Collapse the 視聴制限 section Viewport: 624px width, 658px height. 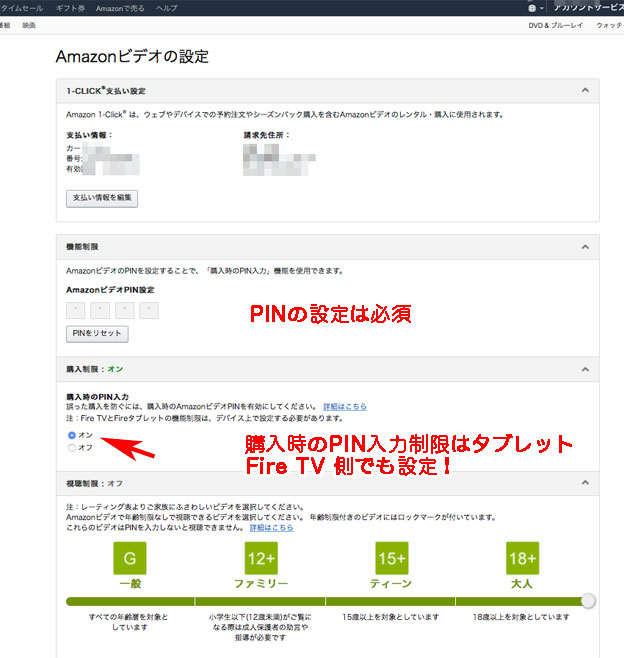[585, 483]
